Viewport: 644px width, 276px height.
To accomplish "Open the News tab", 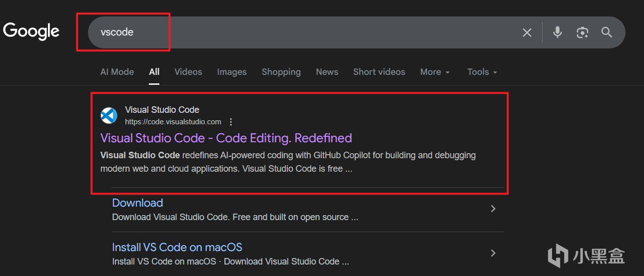I will coord(327,72).
